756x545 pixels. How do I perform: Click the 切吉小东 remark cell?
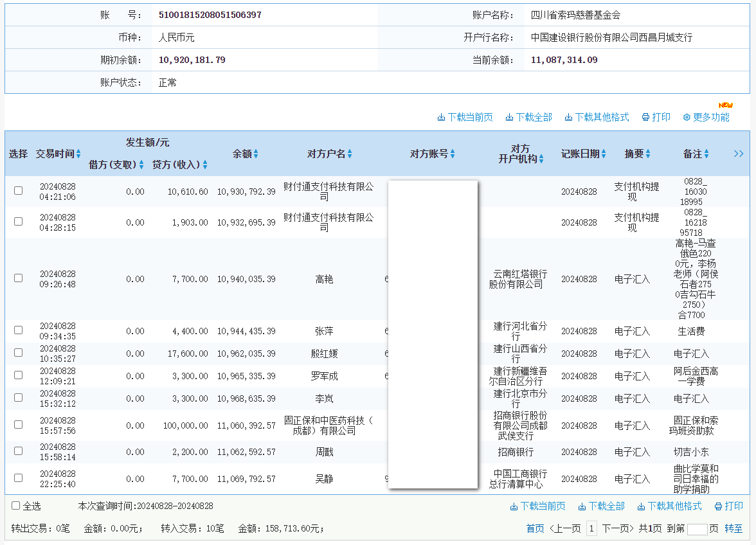[x=692, y=452]
